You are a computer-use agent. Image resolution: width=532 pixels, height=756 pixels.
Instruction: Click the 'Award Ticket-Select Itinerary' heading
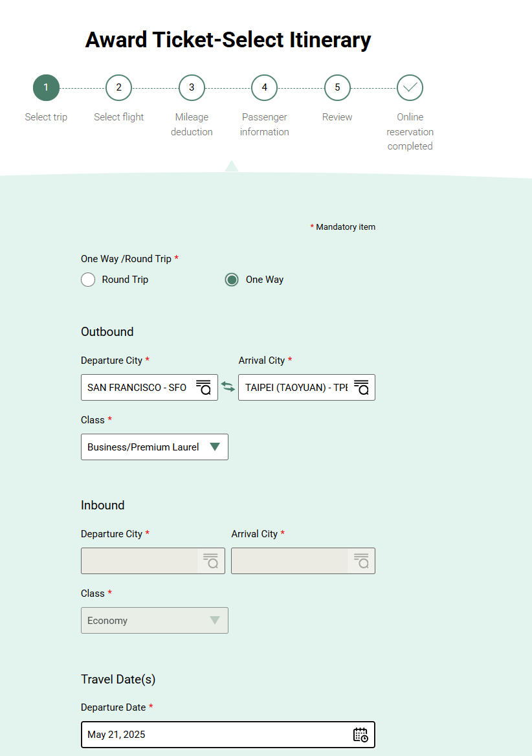(228, 39)
